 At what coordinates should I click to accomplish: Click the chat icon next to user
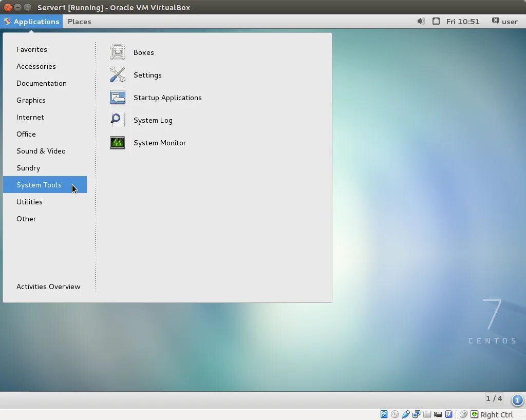coord(495,21)
